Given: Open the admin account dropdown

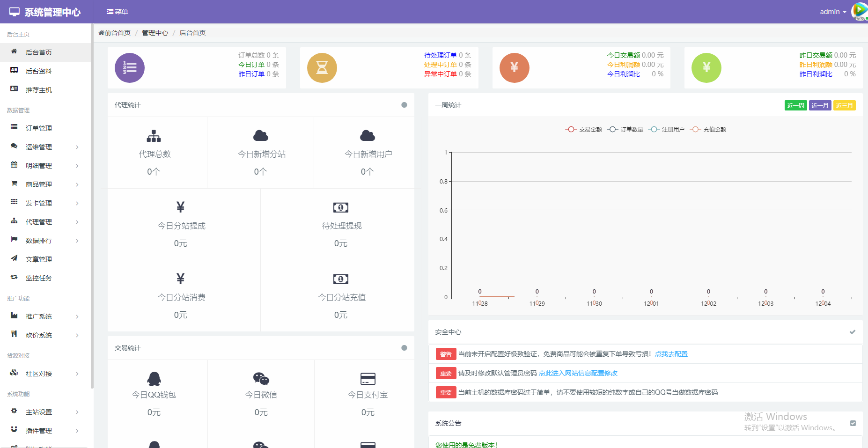Looking at the screenshot, I should click(832, 11).
